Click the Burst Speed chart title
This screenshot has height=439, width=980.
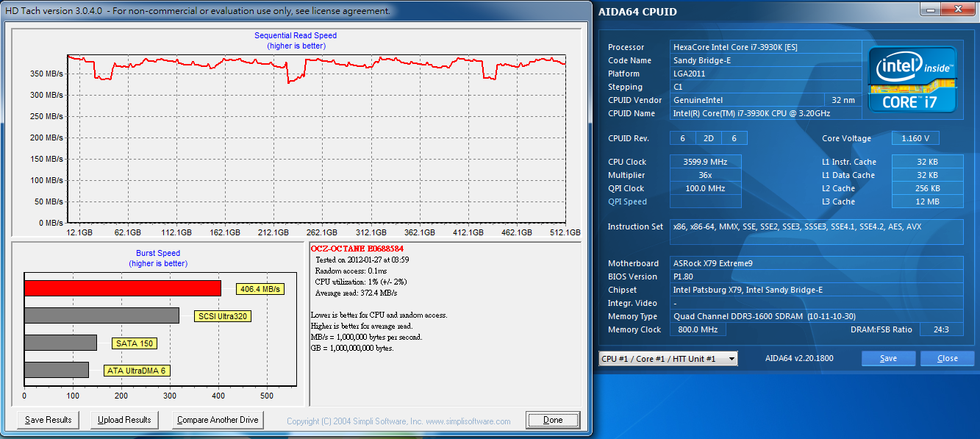158,253
